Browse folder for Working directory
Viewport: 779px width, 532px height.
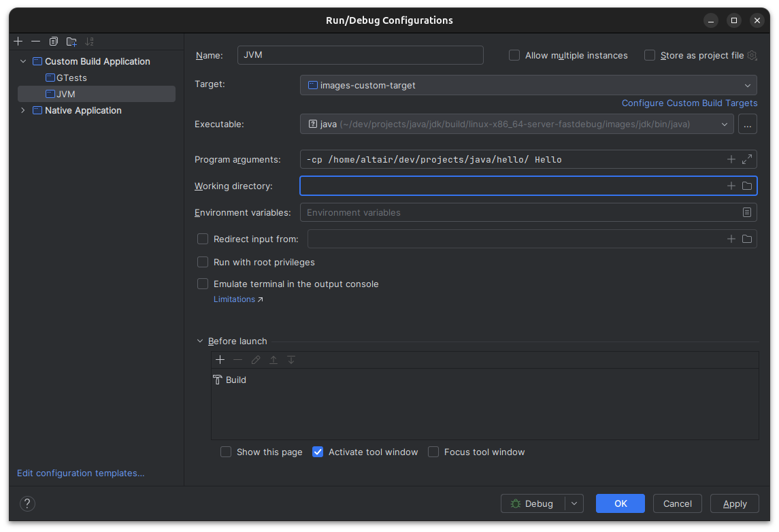747,186
